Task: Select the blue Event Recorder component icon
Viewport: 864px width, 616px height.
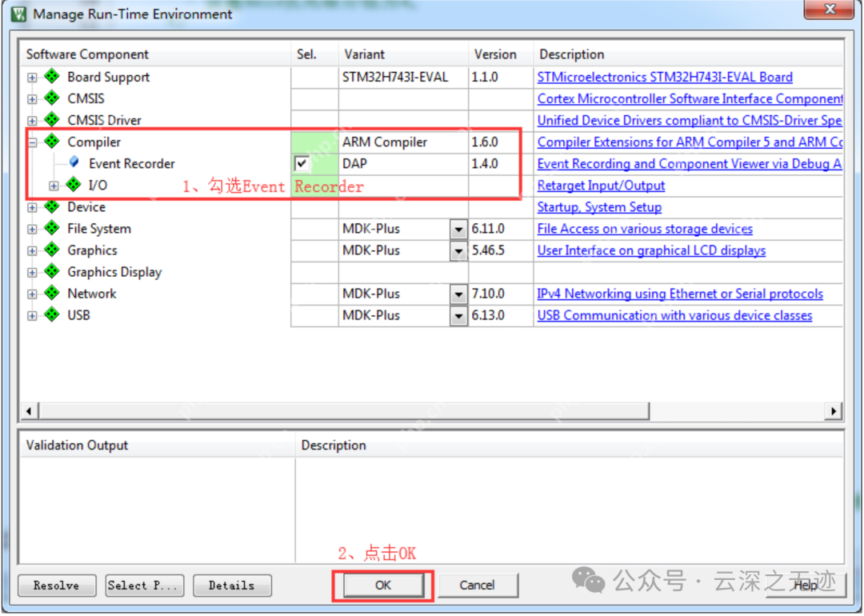Action: 74,162
